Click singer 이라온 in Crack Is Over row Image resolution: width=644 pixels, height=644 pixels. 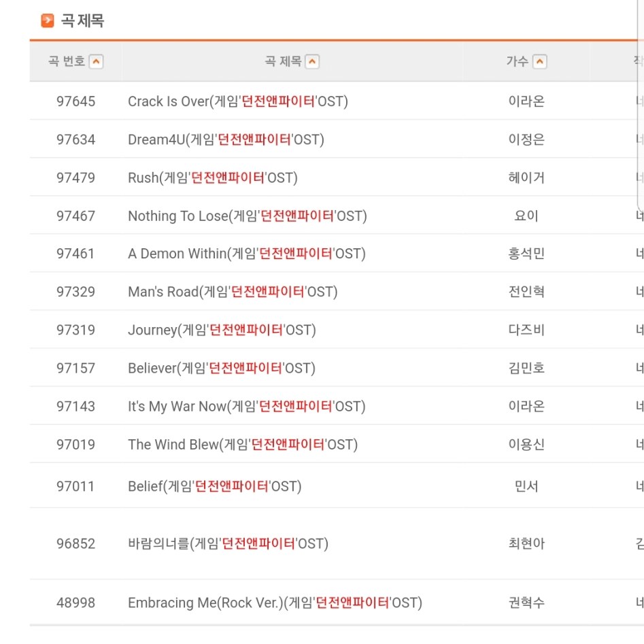526,101
